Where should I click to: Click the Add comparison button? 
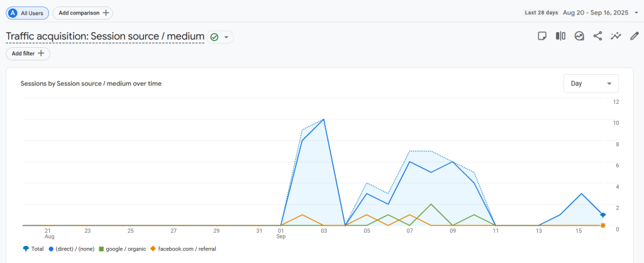[x=82, y=13]
